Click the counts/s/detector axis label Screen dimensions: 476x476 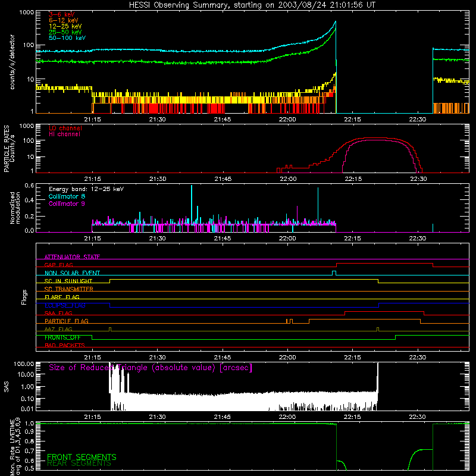(12, 62)
